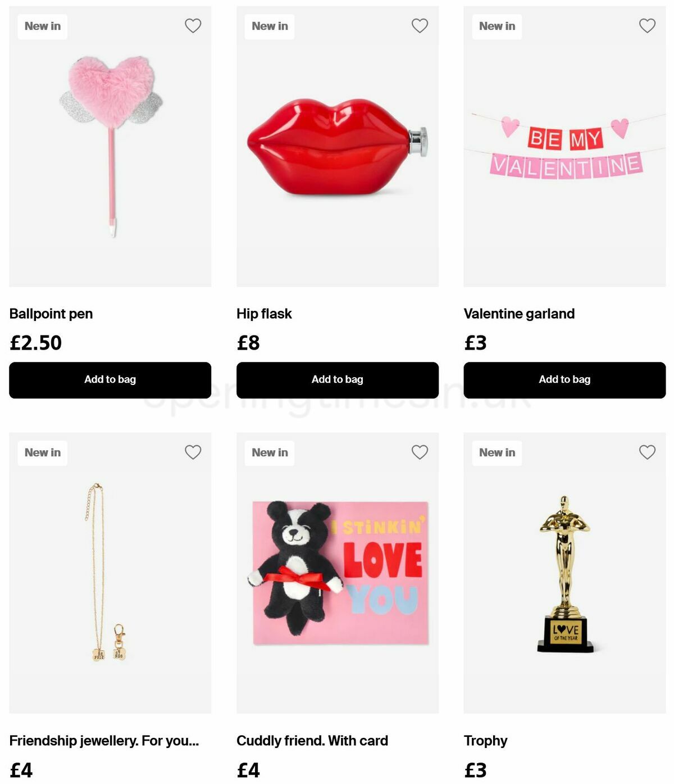
Task: Select the New in tag on Trophy
Action: (x=497, y=453)
